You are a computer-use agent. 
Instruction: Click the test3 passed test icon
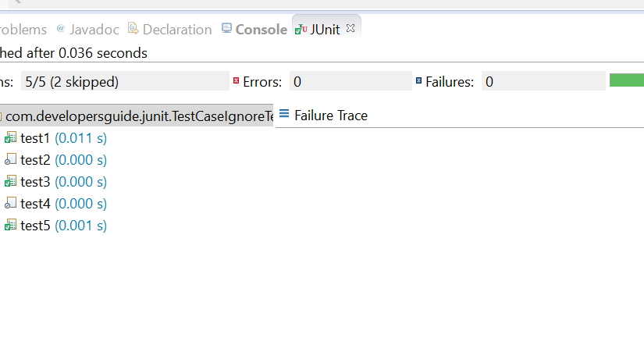click(x=10, y=182)
